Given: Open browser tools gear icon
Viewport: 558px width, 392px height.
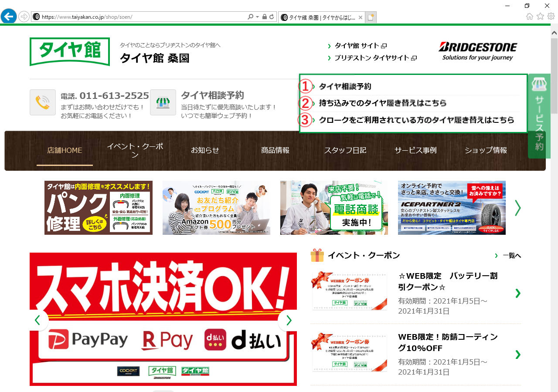Looking at the screenshot, I should [x=551, y=17].
